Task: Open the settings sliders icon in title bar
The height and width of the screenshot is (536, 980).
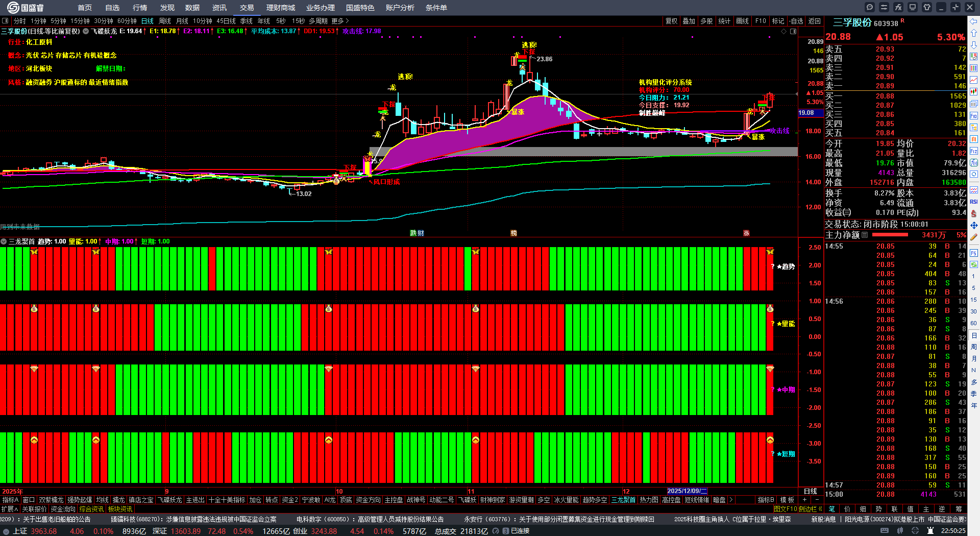Action: (x=884, y=7)
